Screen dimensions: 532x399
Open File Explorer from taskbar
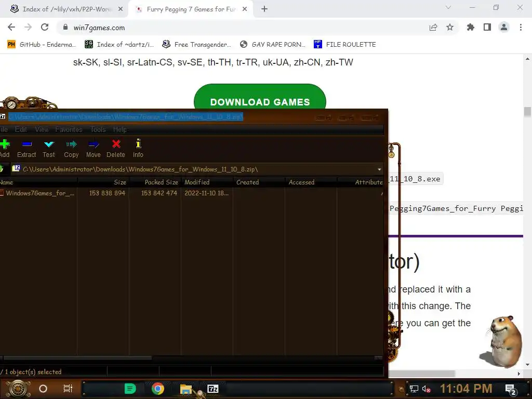(x=186, y=389)
